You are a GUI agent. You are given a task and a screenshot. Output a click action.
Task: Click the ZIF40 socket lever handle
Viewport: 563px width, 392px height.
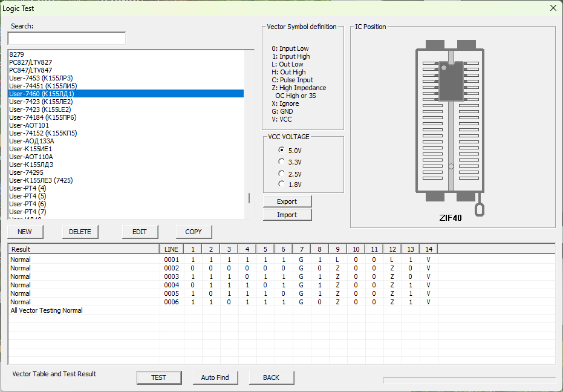coord(480,209)
